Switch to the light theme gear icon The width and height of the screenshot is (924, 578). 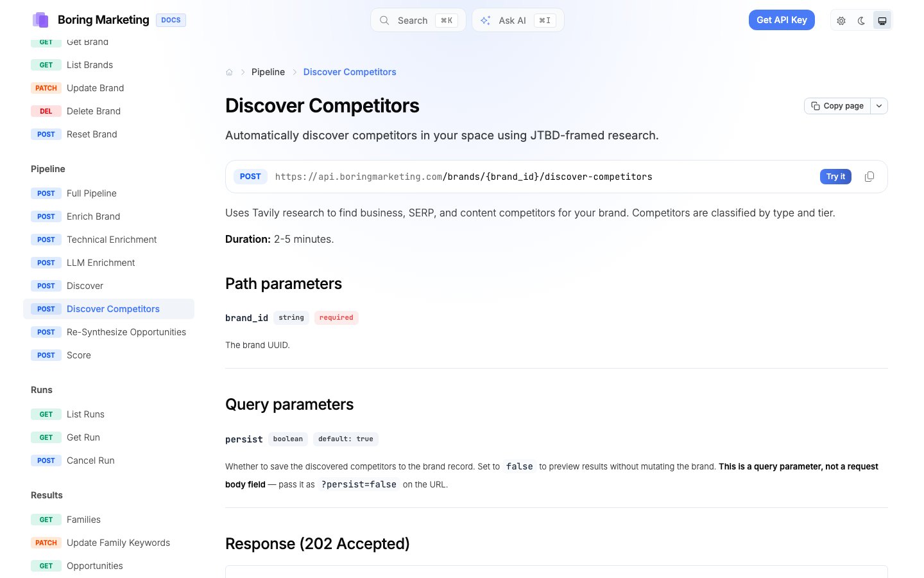pyautogui.click(x=841, y=21)
